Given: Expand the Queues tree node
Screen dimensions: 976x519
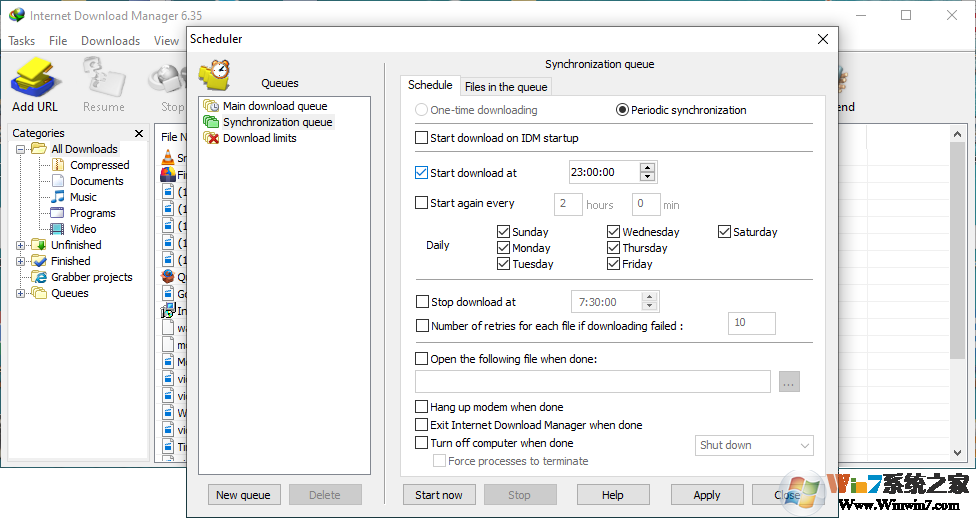Looking at the screenshot, I should tap(21, 293).
